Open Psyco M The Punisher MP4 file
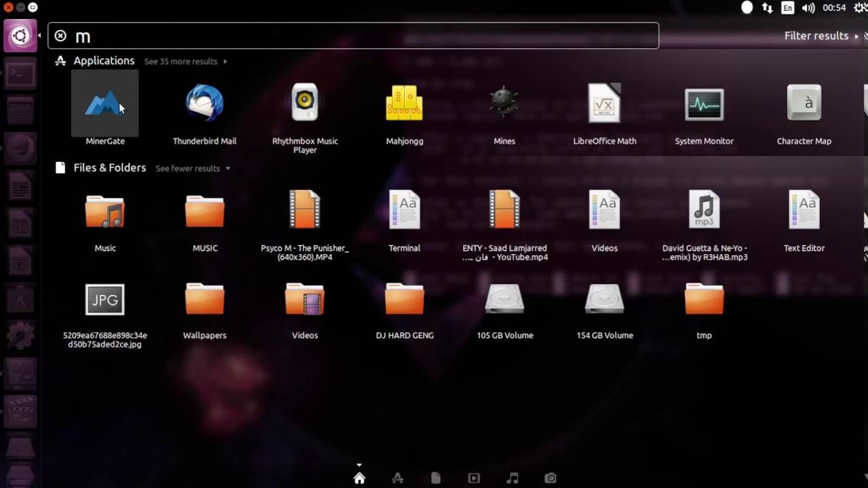 click(304, 211)
